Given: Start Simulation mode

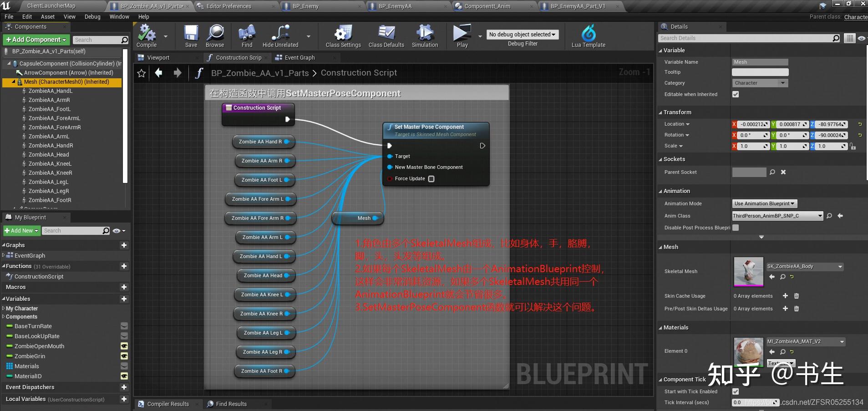Looking at the screenshot, I should (424, 36).
